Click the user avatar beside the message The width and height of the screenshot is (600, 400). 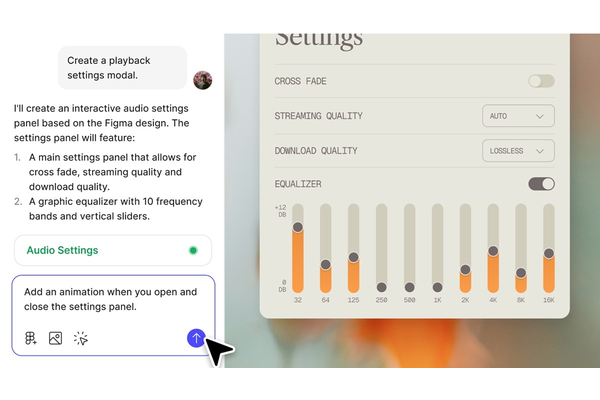click(203, 80)
